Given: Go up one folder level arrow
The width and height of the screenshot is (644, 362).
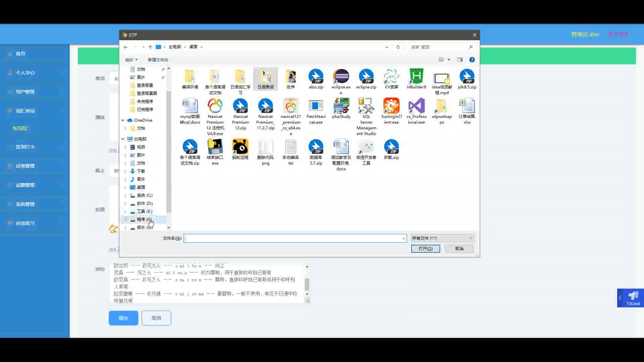Looking at the screenshot, I should click(150, 47).
